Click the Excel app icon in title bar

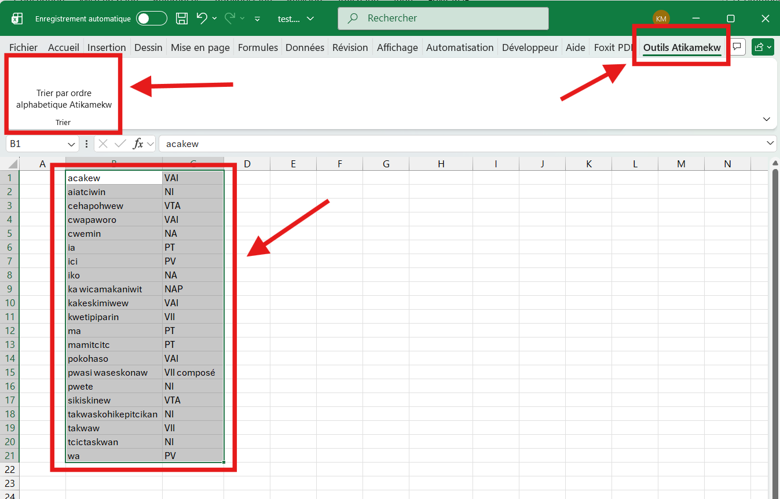click(x=17, y=18)
